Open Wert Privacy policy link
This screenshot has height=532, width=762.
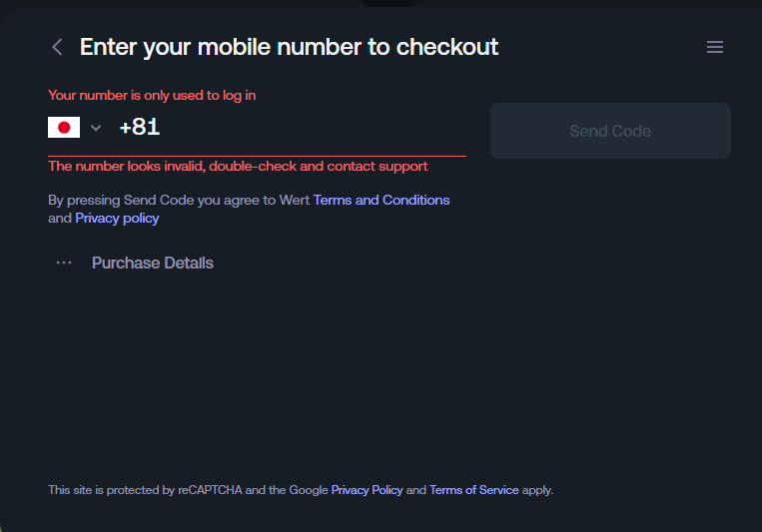[117, 219]
